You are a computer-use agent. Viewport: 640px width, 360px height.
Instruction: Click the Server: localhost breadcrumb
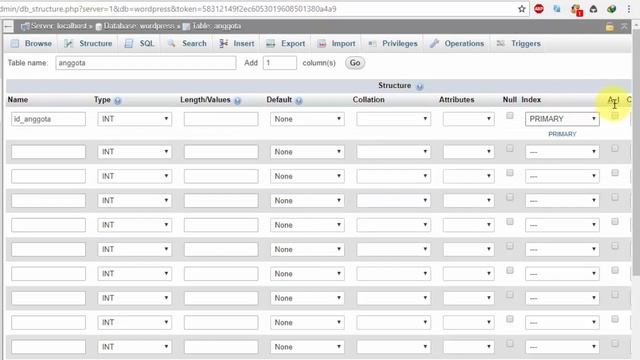pos(58,26)
